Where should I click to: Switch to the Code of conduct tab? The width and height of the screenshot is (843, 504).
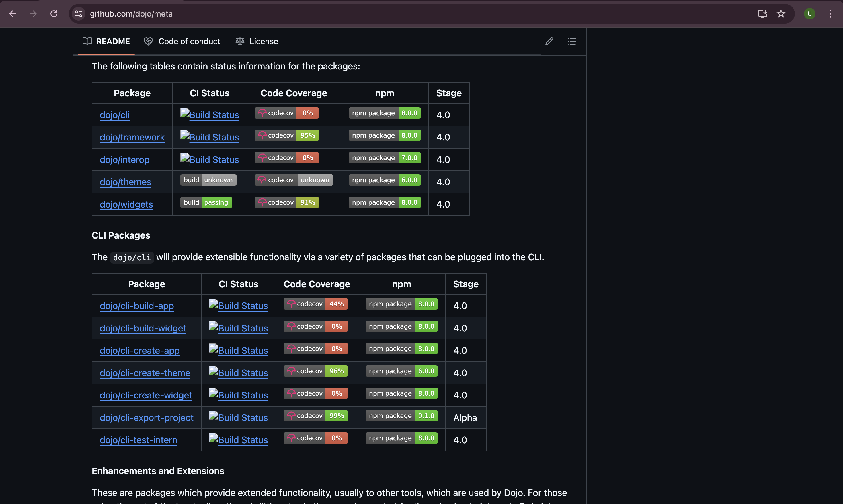182,42
